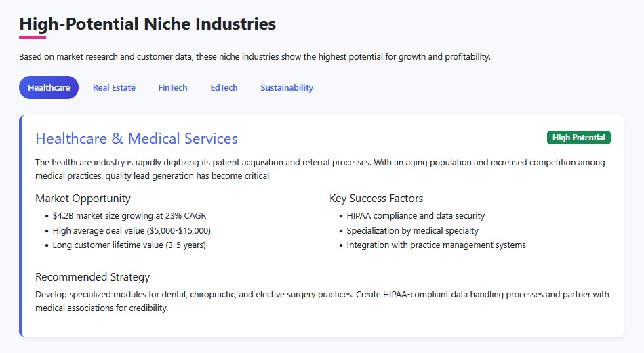The width and height of the screenshot is (644, 353).
Task: Click the long customer lifetime value bullet
Action: [129, 245]
